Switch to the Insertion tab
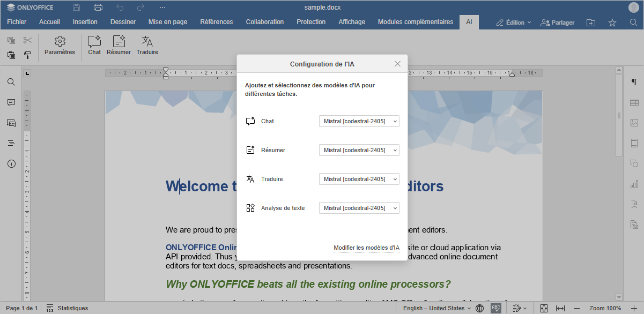 [85, 22]
